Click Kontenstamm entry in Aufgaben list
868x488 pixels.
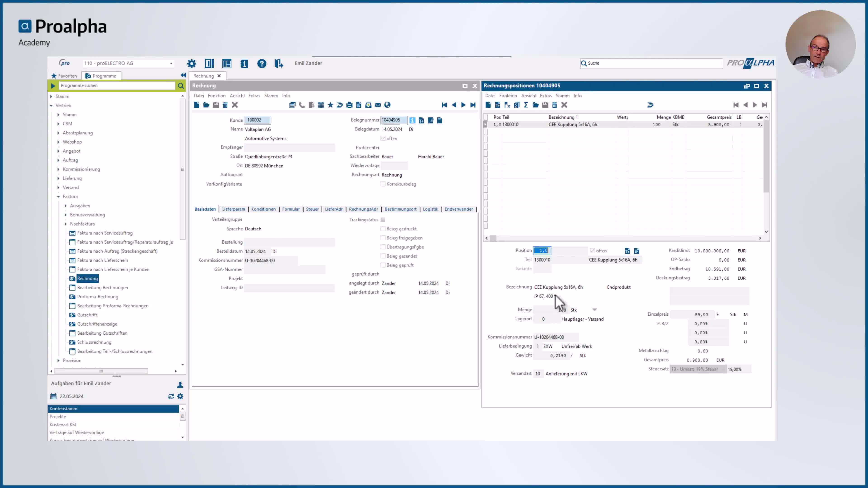click(113, 408)
